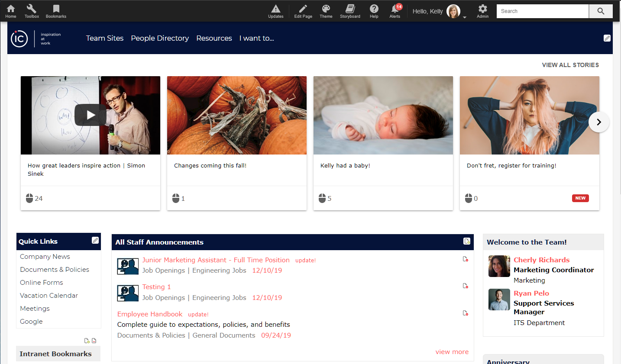Open the Employee Handbook announcement
This screenshot has width=621, height=364.
(150, 314)
